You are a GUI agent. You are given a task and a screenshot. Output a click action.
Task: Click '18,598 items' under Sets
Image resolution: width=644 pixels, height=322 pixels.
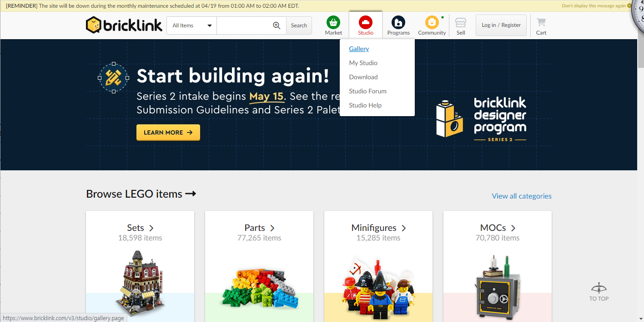point(140,238)
